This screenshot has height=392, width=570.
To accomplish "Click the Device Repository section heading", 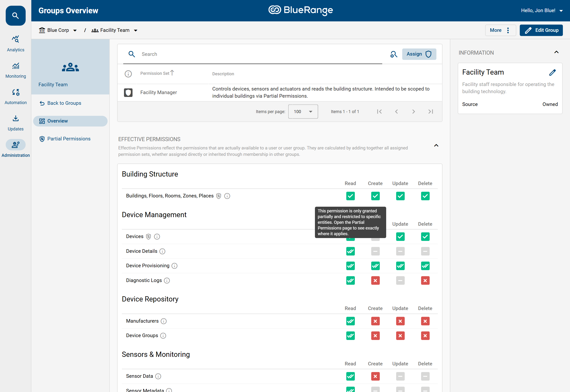I will pos(150,299).
